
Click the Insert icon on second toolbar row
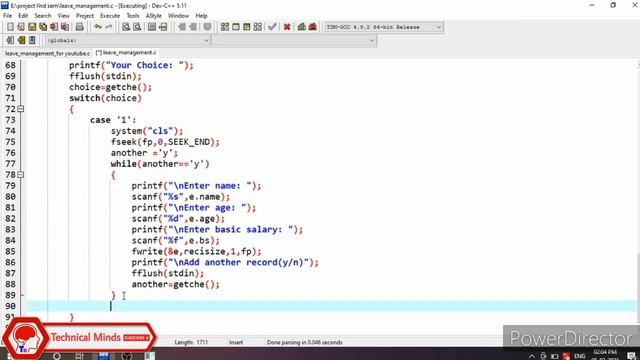click(10, 40)
